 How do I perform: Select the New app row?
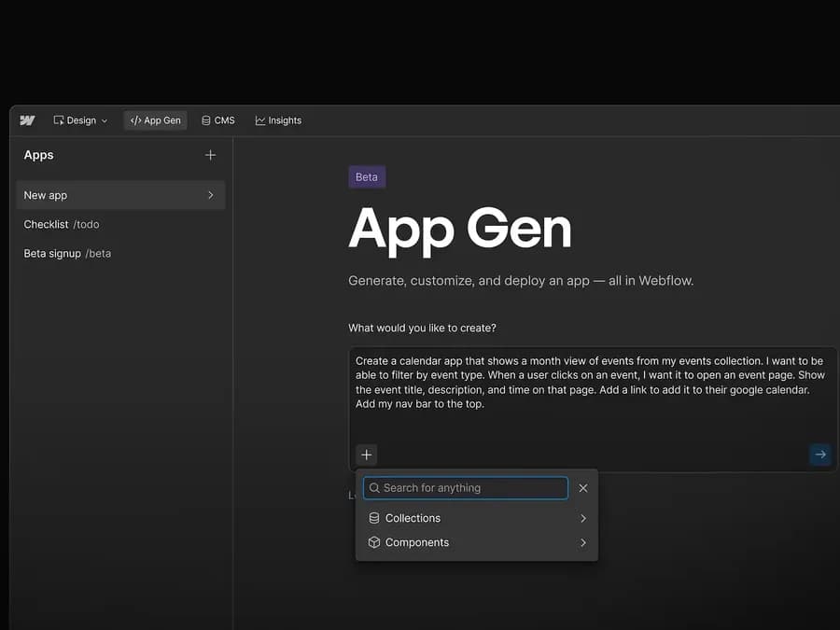120,195
